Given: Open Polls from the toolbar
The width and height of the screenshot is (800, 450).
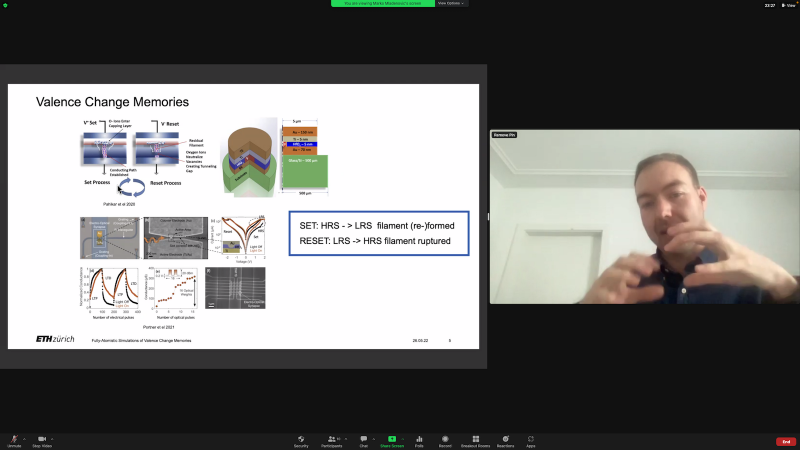Looking at the screenshot, I should point(419,441).
